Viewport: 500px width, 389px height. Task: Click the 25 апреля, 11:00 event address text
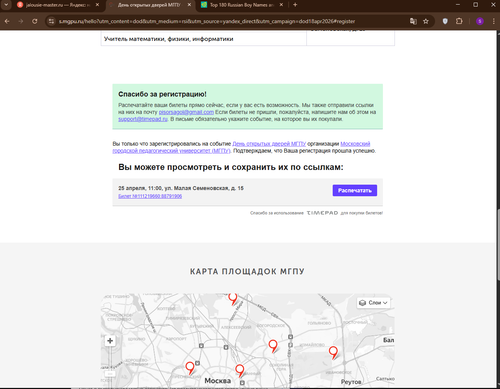181,188
